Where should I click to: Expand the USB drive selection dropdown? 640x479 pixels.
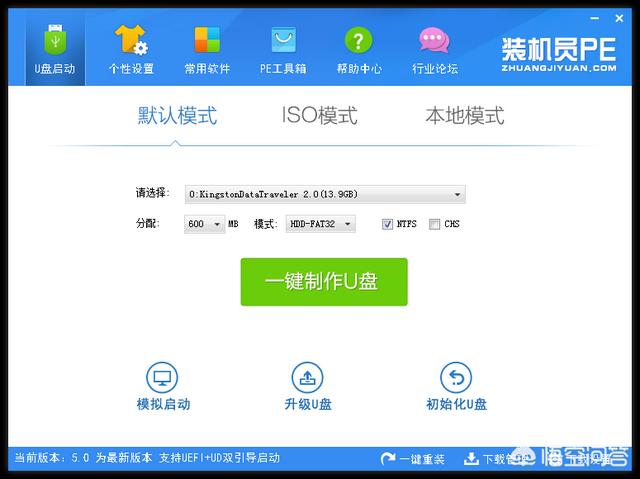pyautogui.click(x=325, y=195)
